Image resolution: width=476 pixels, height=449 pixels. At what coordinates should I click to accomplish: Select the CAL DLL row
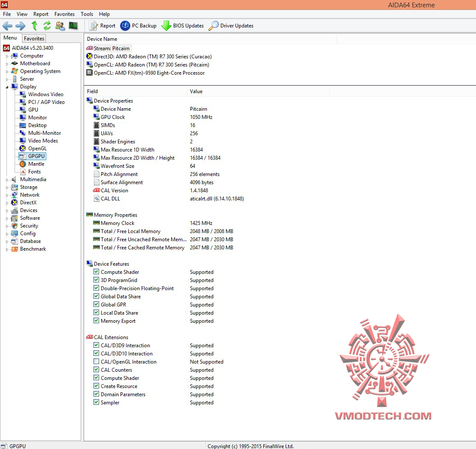(x=169, y=199)
